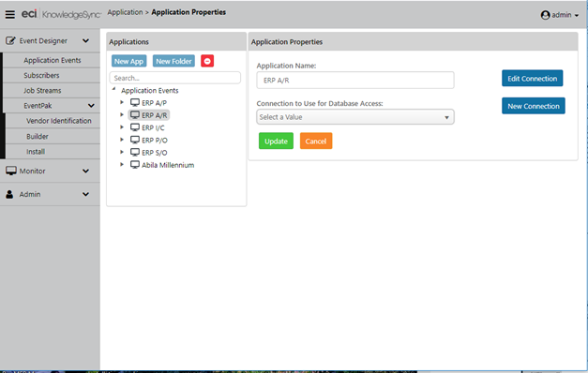Open Job Streams in sidebar

point(42,91)
